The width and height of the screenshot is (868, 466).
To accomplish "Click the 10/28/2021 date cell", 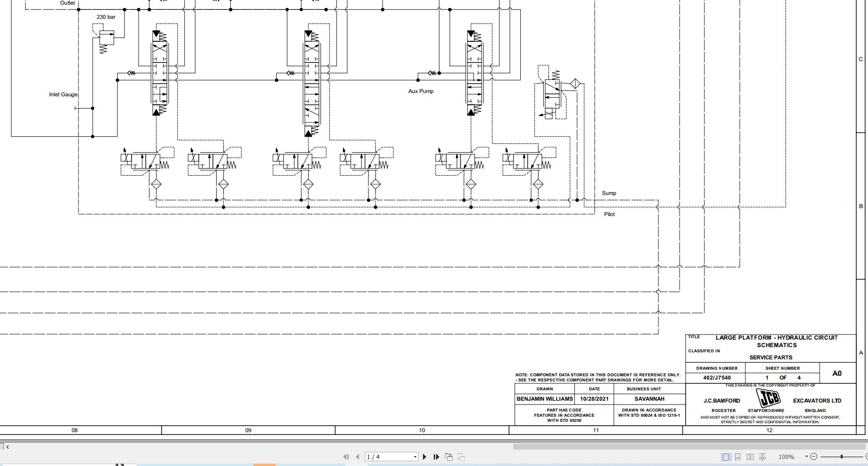I will click(594, 399).
